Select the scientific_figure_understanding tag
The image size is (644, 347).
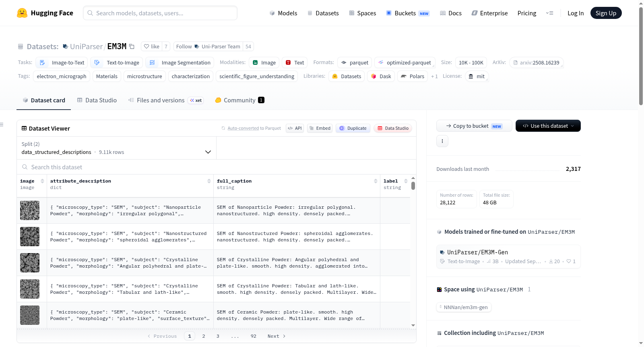[x=257, y=76]
